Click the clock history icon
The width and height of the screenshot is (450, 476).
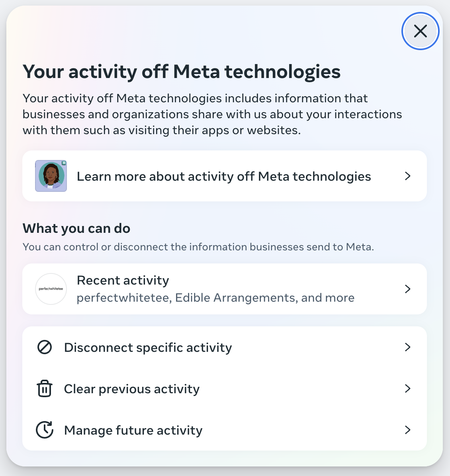(x=45, y=430)
